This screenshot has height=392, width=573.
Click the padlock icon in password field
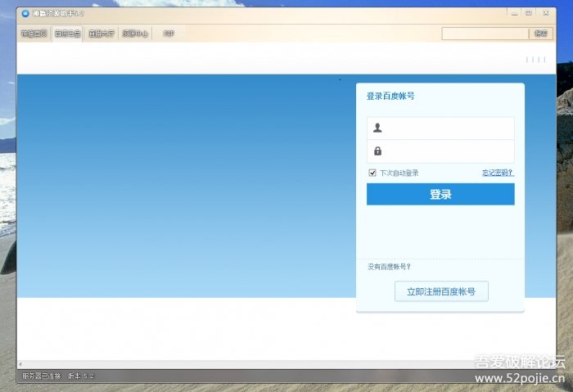click(x=377, y=151)
